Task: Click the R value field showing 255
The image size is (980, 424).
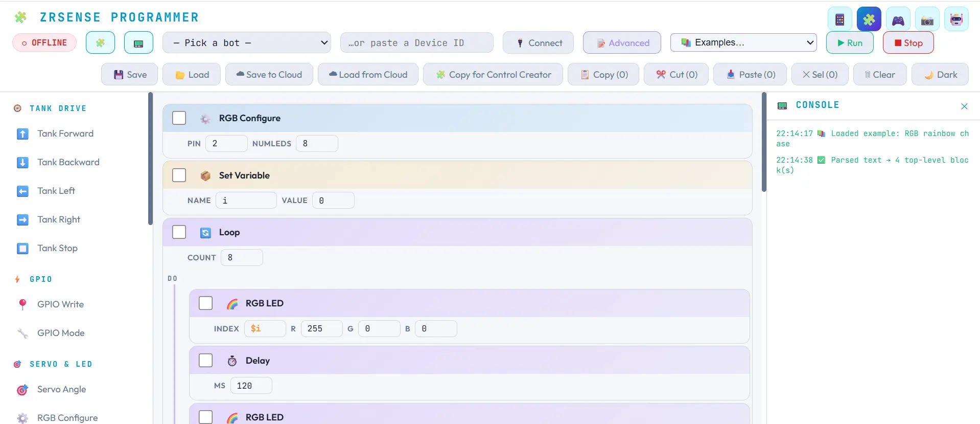Action: tap(322, 329)
